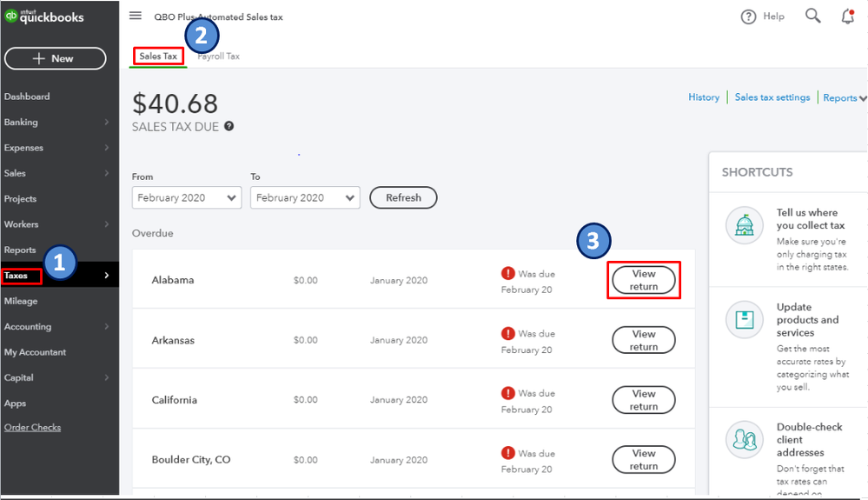Open the History link
Screen dimensions: 868x500
pos(704,97)
